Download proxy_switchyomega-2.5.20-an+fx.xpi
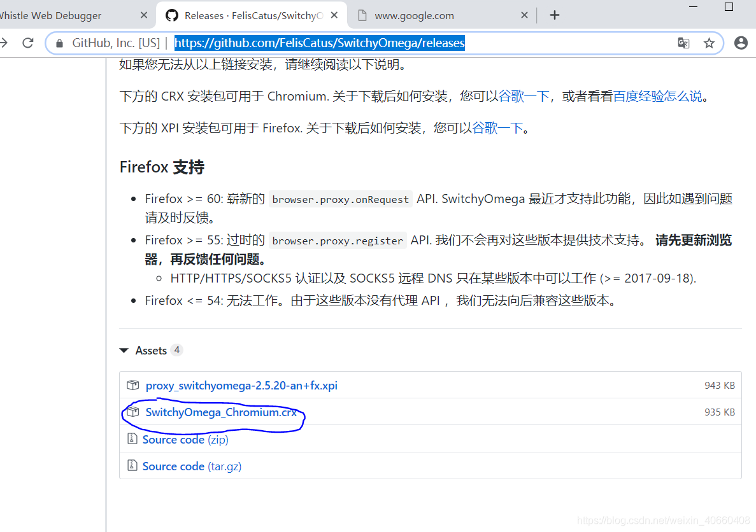Image resolution: width=756 pixels, height=532 pixels. point(241,386)
